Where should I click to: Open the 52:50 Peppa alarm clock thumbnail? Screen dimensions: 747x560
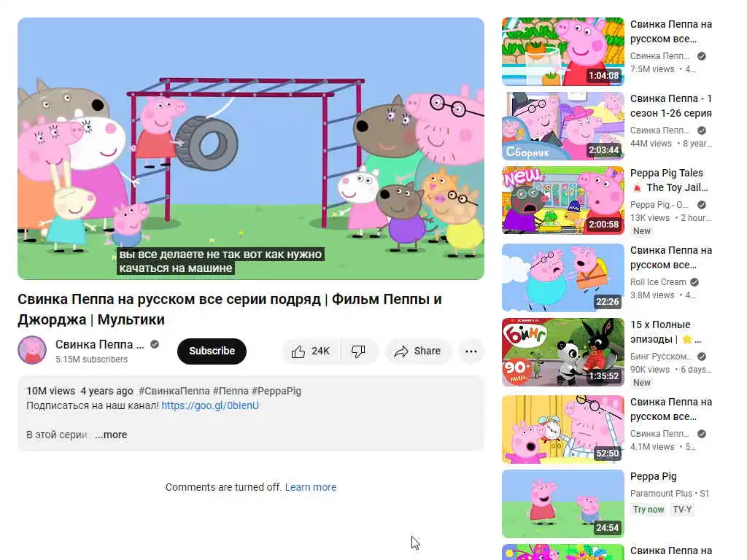[563, 429]
